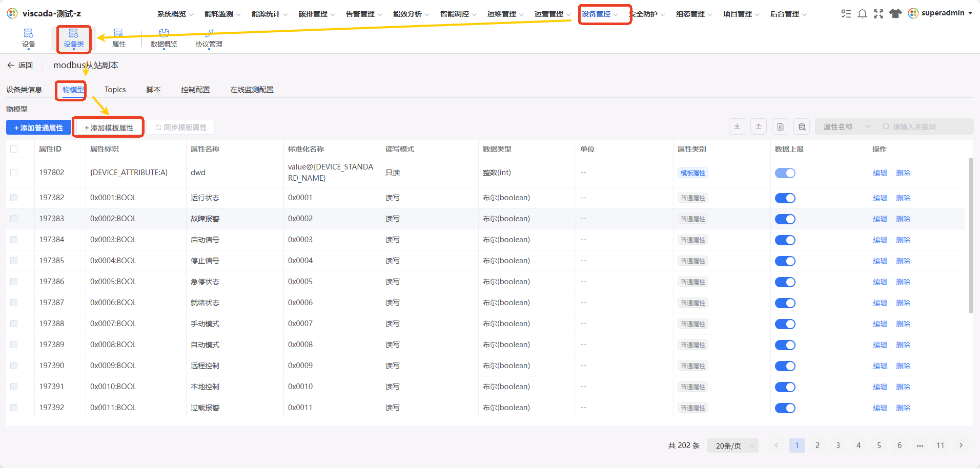The height and width of the screenshot is (468, 980).
Task: Disable 数据上报 for 启动信号 row
Action: pos(785,240)
